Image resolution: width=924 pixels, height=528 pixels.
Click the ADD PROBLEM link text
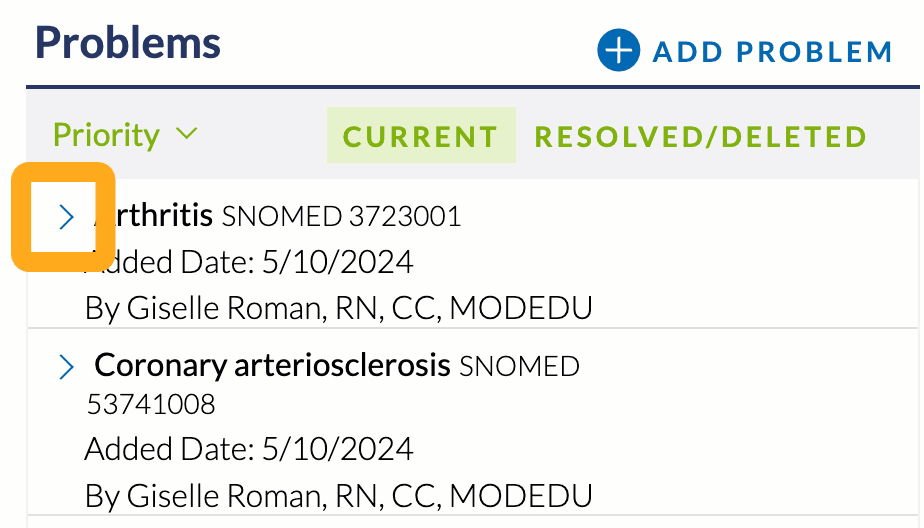pos(773,52)
